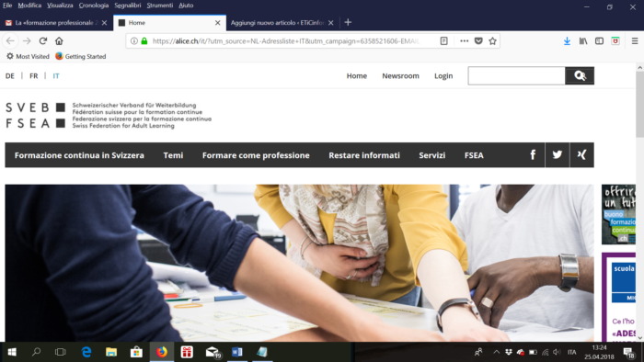Open the Twitter icon in navigation bar
Image resolution: width=644 pixels, height=362 pixels.
pos(558,155)
